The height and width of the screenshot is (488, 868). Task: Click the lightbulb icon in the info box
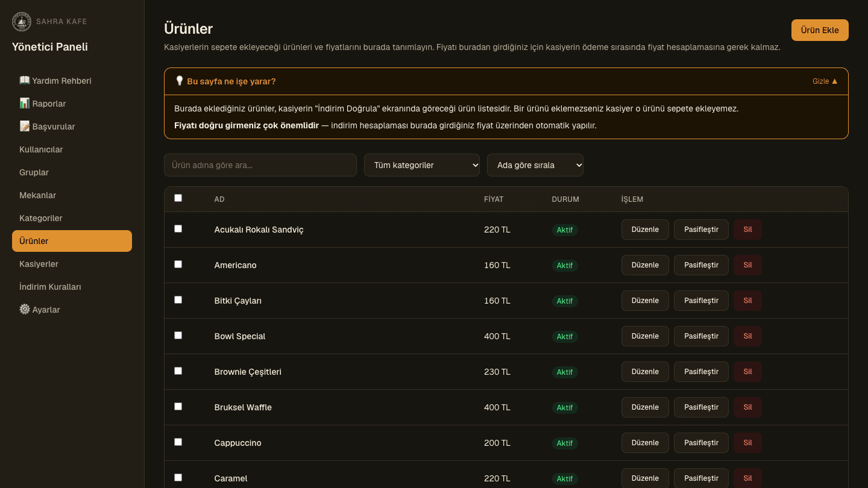pos(179,81)
